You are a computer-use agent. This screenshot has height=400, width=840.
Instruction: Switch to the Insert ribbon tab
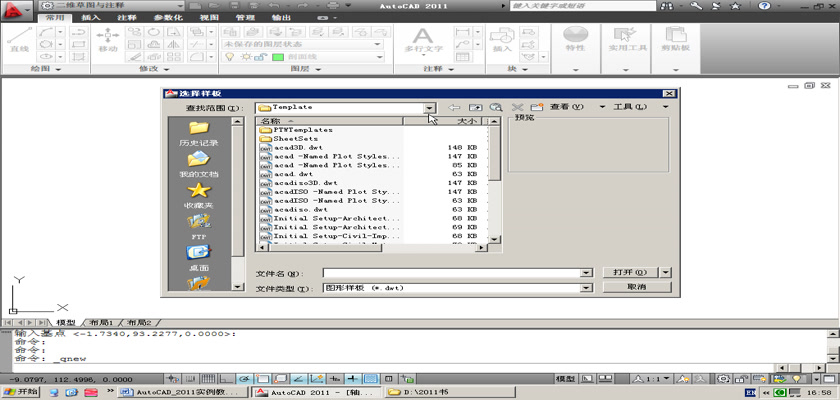90,17
